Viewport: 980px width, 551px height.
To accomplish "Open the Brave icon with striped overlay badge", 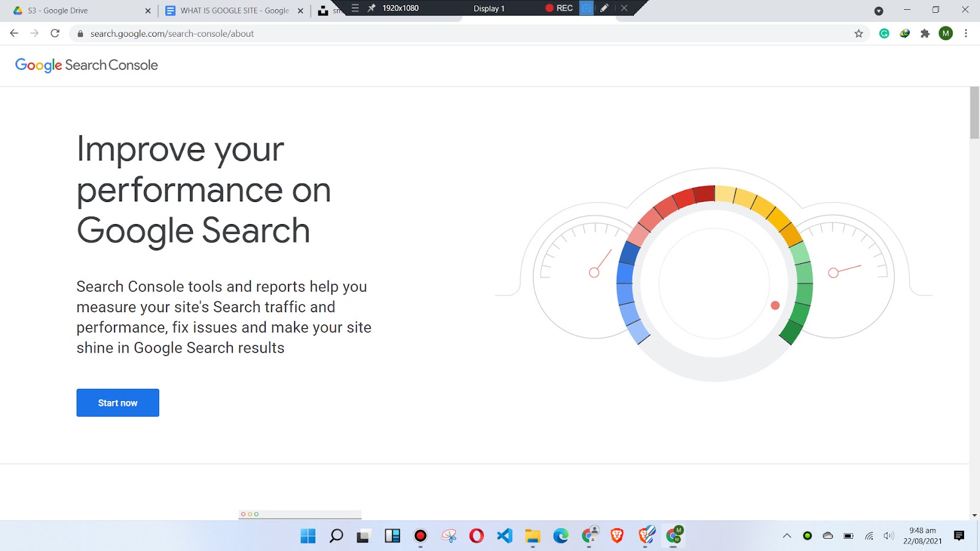I will coord(646,536).
